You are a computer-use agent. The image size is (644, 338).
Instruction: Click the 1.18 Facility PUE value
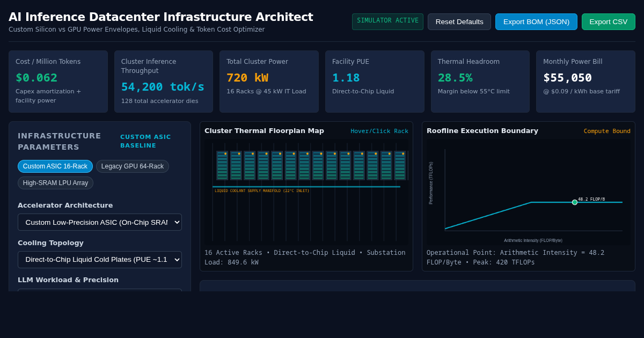[x=346, y=78]
